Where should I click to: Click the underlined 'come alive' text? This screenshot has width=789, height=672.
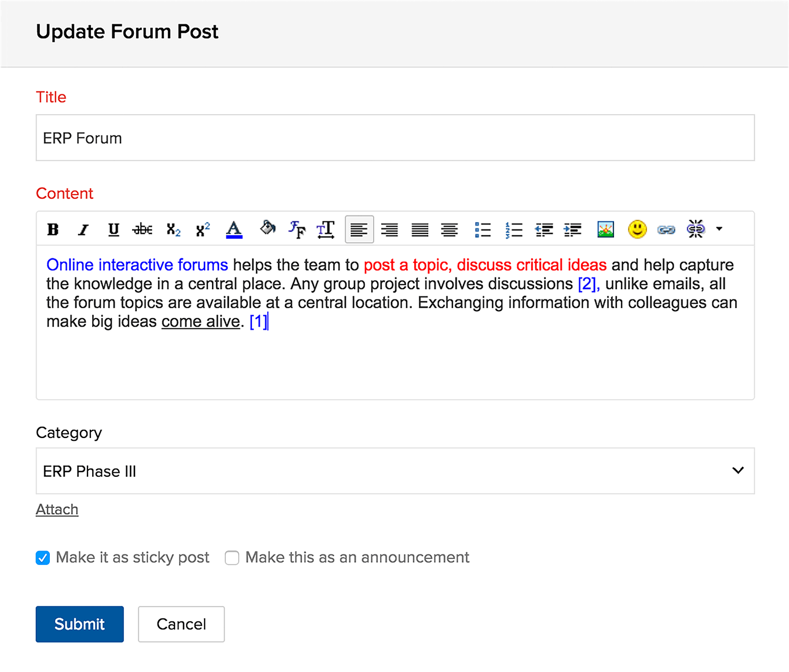(x=200, y=322)
